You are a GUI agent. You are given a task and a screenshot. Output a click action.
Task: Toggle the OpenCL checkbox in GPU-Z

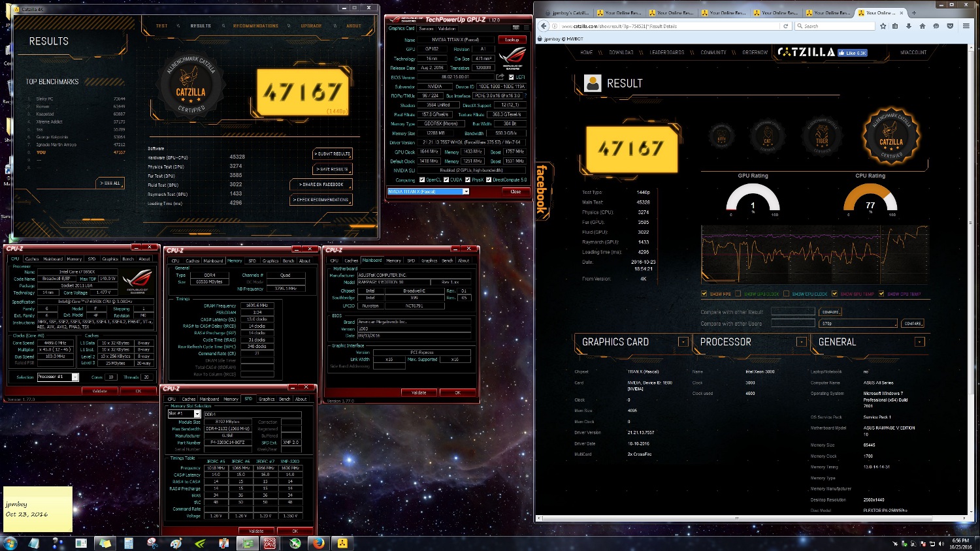[x=422, y=180]
